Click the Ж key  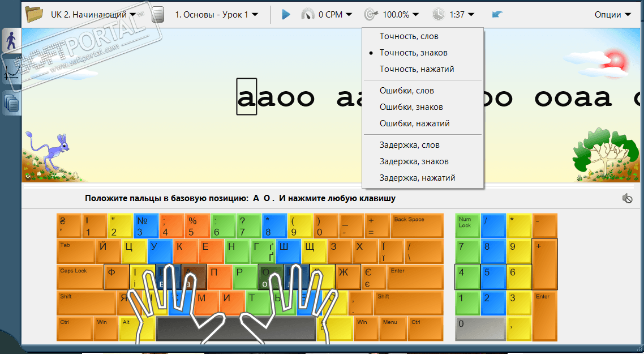[348, 277]
